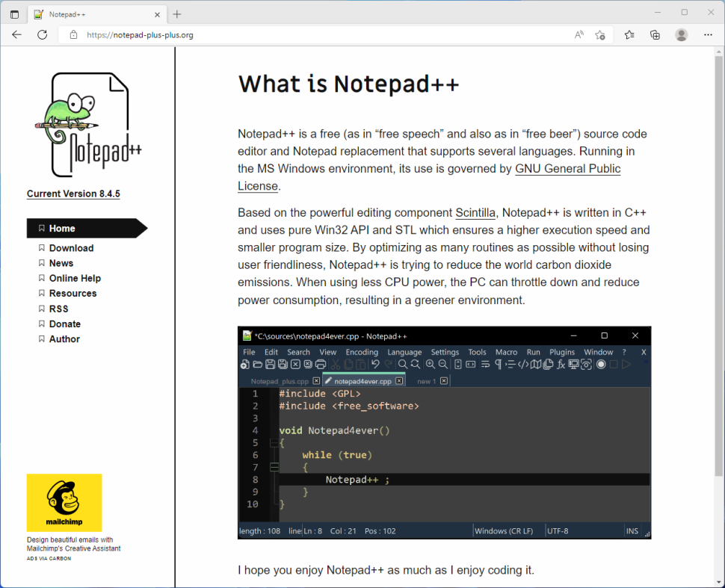Image resolution: width=725 pixels, height=588 pixels.
Task: Click the Mailchimp ad image
Action: 64,503
